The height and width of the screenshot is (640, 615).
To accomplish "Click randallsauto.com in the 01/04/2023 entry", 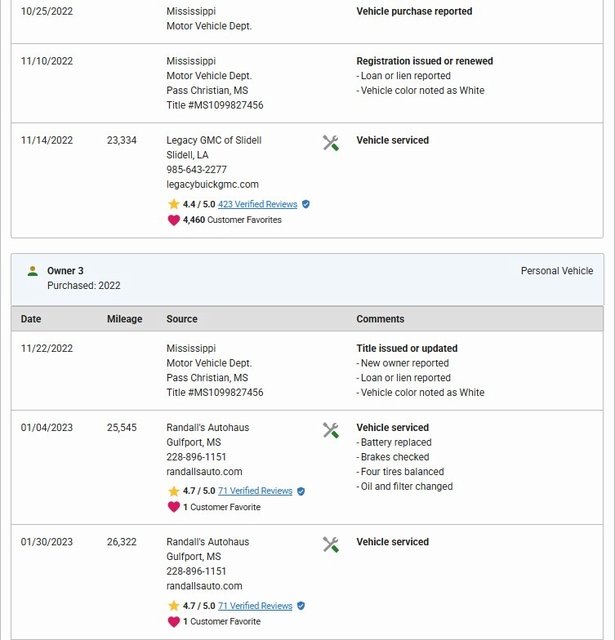I will point(204,472).
